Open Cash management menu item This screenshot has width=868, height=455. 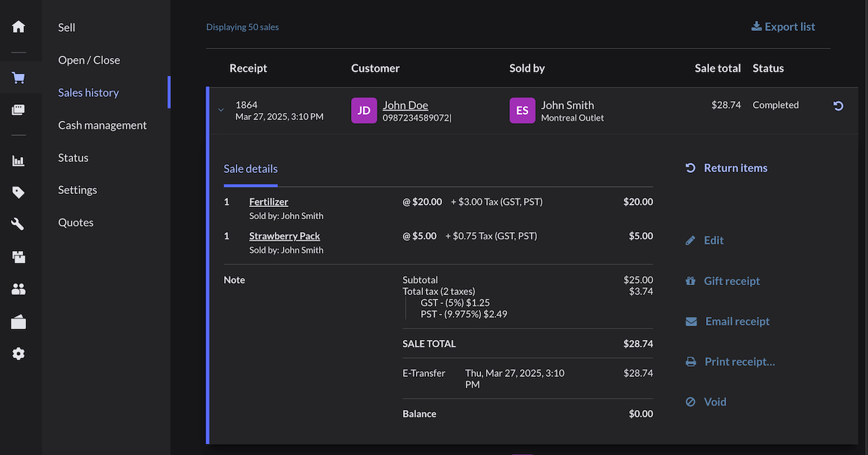[x=102, y=125]
